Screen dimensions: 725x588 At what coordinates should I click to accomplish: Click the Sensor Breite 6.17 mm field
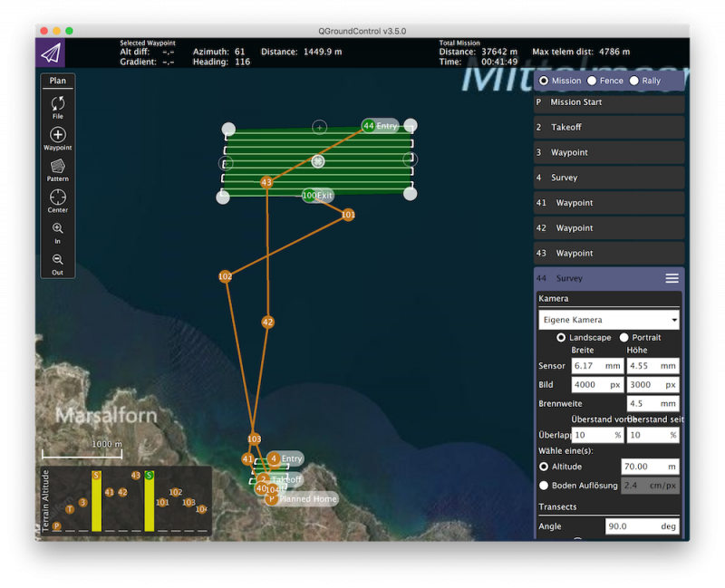tap(598, 366)
